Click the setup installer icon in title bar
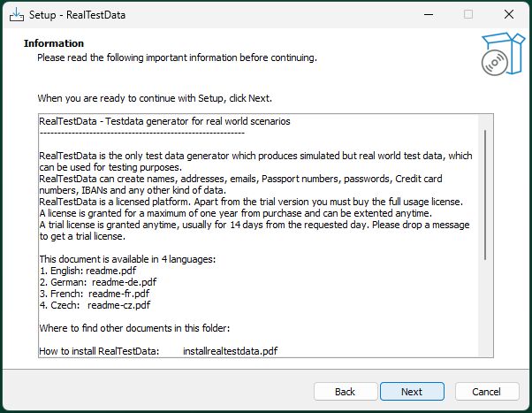Screen dimensions: 532x413 (16, 15)
